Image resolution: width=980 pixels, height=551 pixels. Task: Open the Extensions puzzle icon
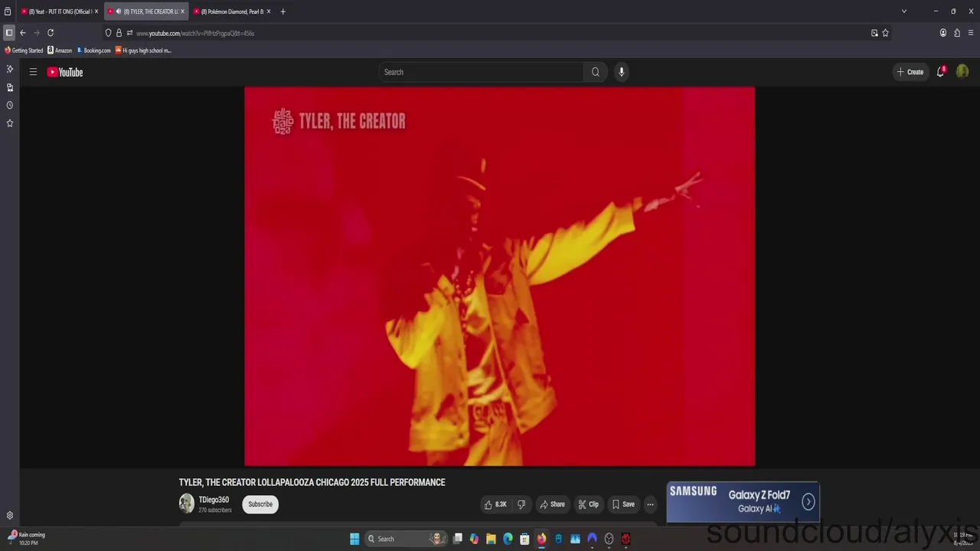[x=957, y=33]
